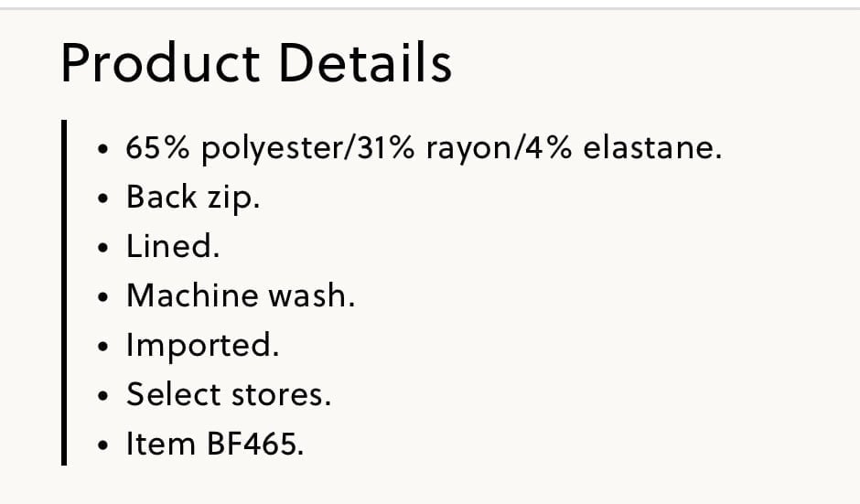Click the 31% rayon text
The width and height of the screenshot is (860, 504).
tap(435, 148)
